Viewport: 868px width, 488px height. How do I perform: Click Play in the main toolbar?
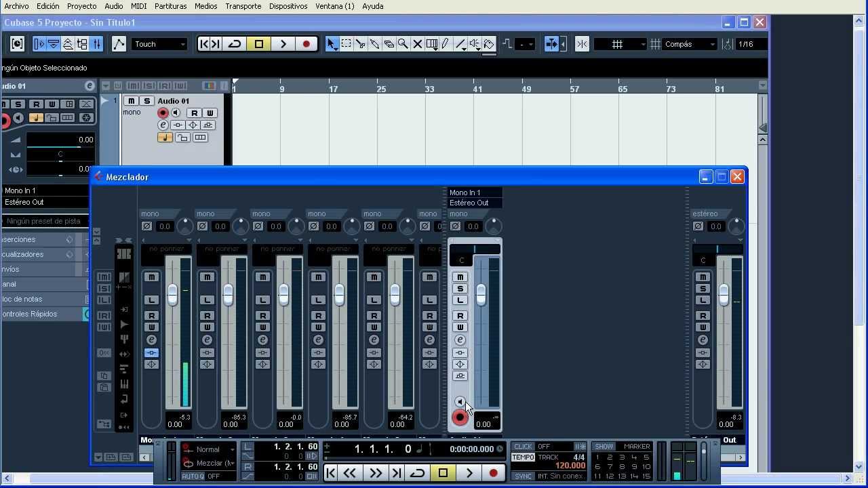pos(283,44)
